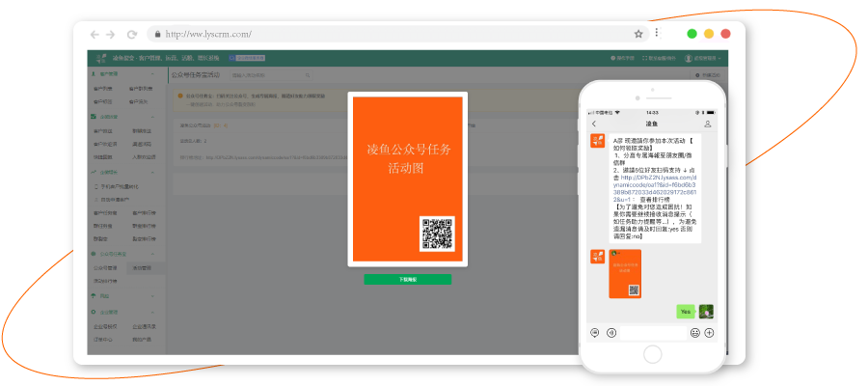Bookmark page with the star icon
The width and height of the screenshot is (868, 386).
coord(637,34)
